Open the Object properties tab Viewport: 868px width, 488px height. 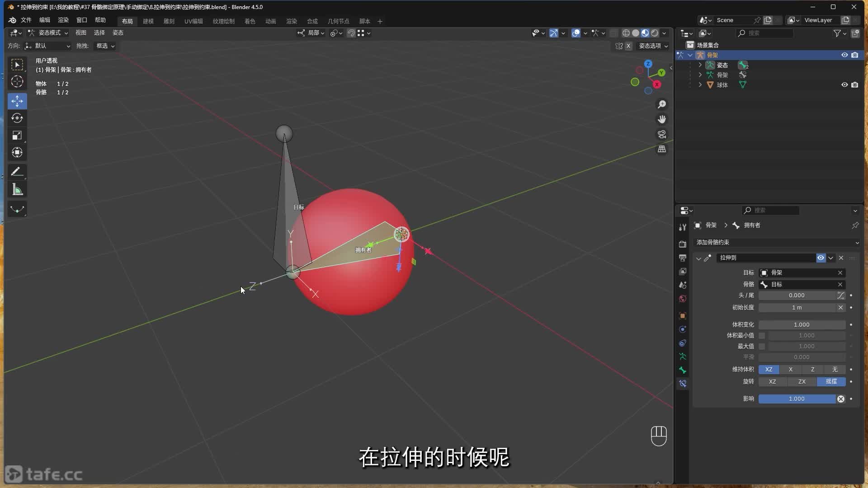pos(683,315)
